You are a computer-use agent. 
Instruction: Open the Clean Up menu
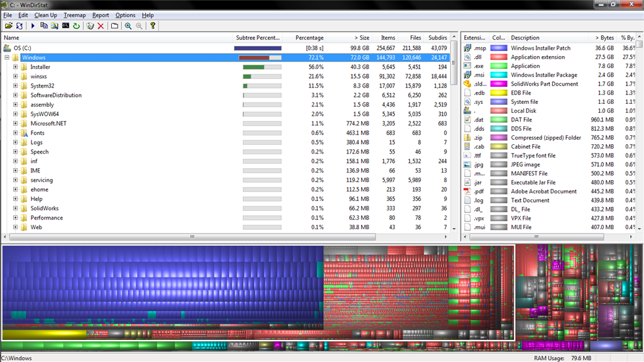[45, 15]
